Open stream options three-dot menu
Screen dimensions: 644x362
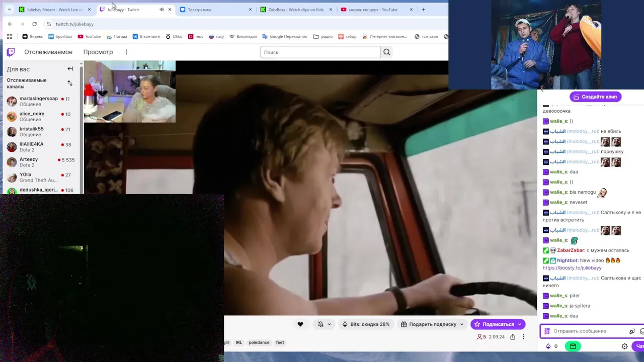coord(523,337)
